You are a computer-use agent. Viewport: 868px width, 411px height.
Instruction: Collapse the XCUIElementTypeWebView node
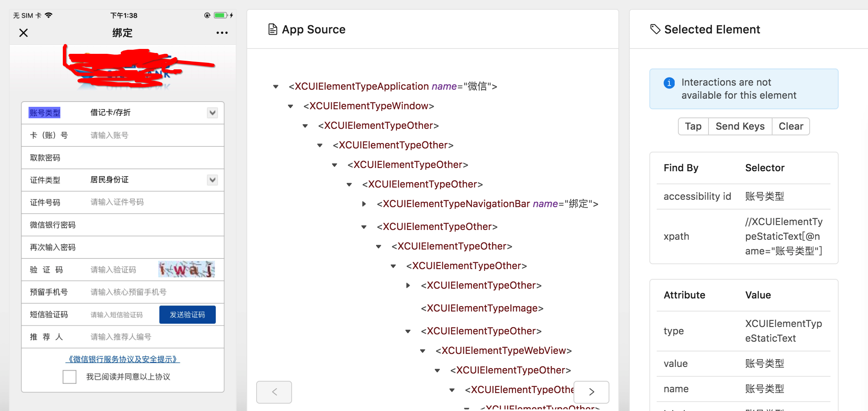click(423, 351)
